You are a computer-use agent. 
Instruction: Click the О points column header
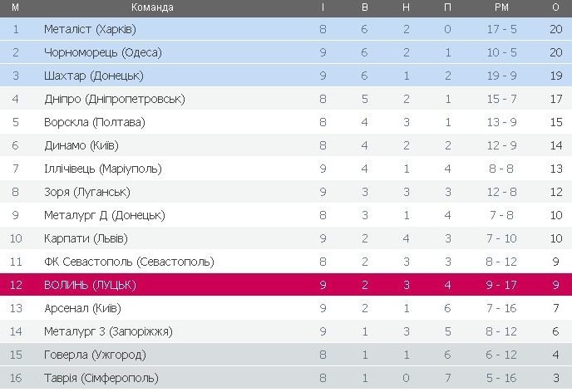click(555, 7)
